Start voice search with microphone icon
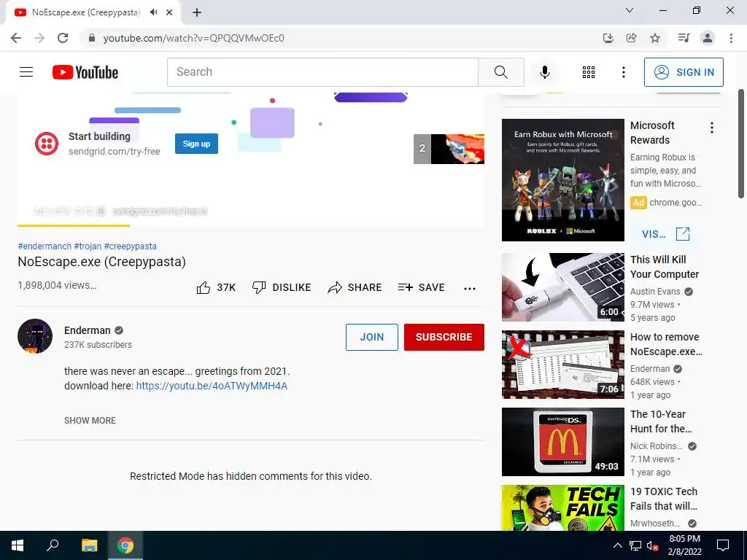The height and width of the screenshot is (560, 747). tap(544, 72)
